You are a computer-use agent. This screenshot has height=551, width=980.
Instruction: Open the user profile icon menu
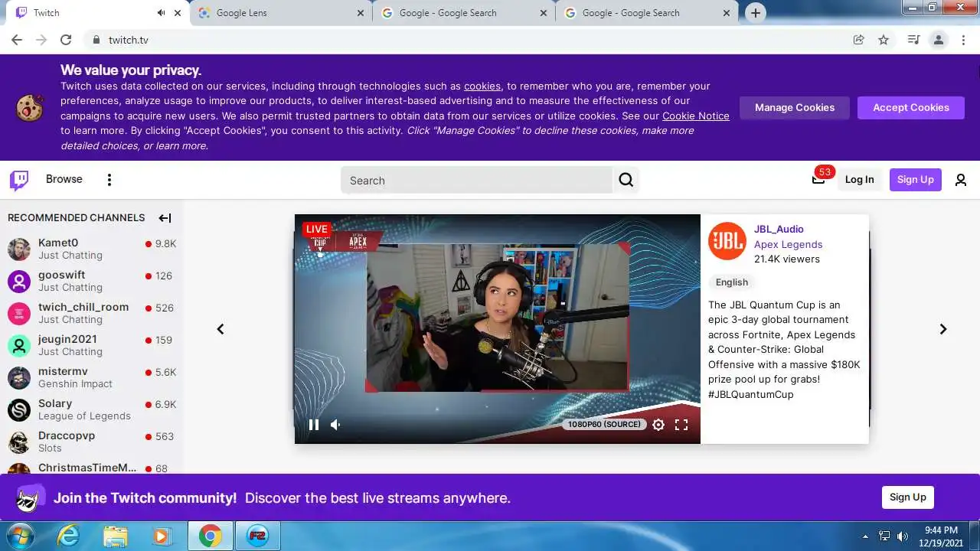961,180
